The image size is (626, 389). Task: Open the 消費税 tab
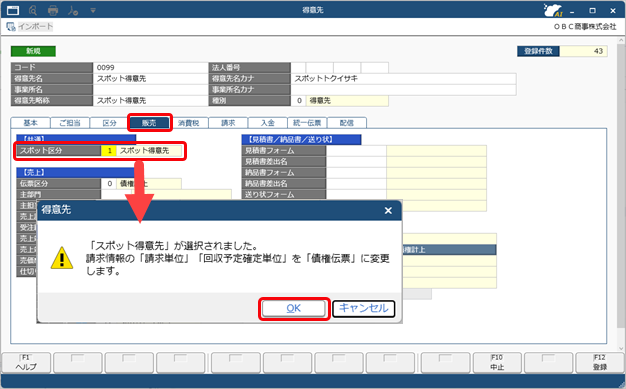pos(188,123)
